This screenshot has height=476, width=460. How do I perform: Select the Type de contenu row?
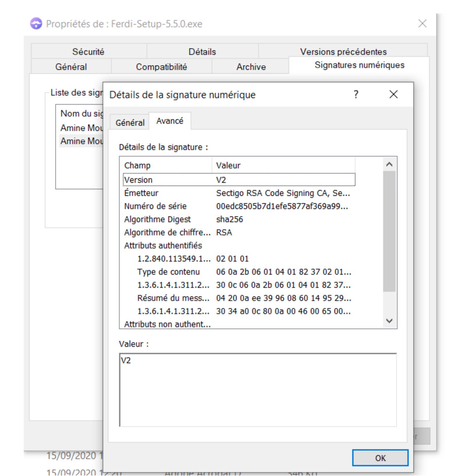(239, 272)
